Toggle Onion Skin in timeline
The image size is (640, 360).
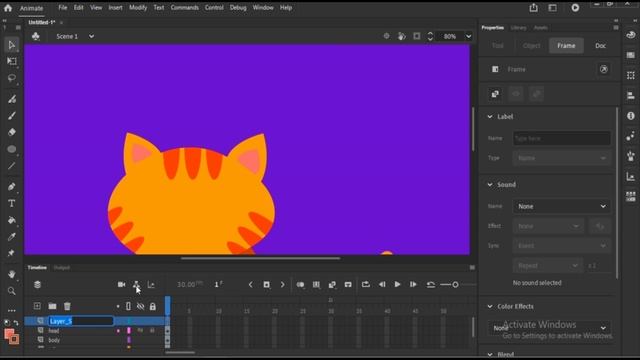pyautogui.click(x=300, y=284)
